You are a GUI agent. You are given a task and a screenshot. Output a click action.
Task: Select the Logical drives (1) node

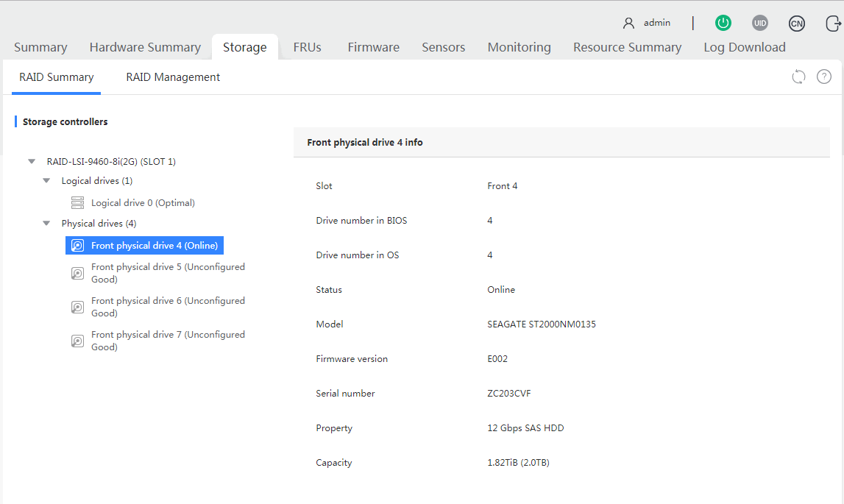click(97, 181)
